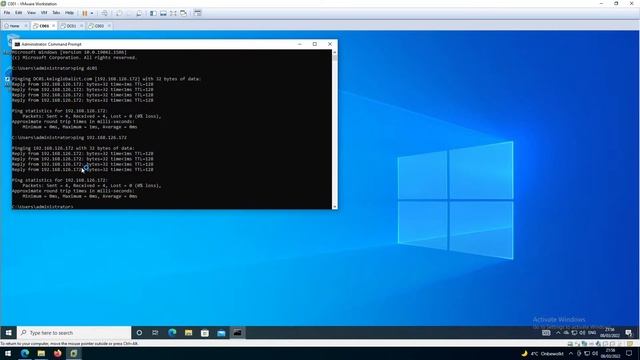640x360 pixels.
Task: Click the guest 'Type here to search' box
Action: tap(74, 333)
